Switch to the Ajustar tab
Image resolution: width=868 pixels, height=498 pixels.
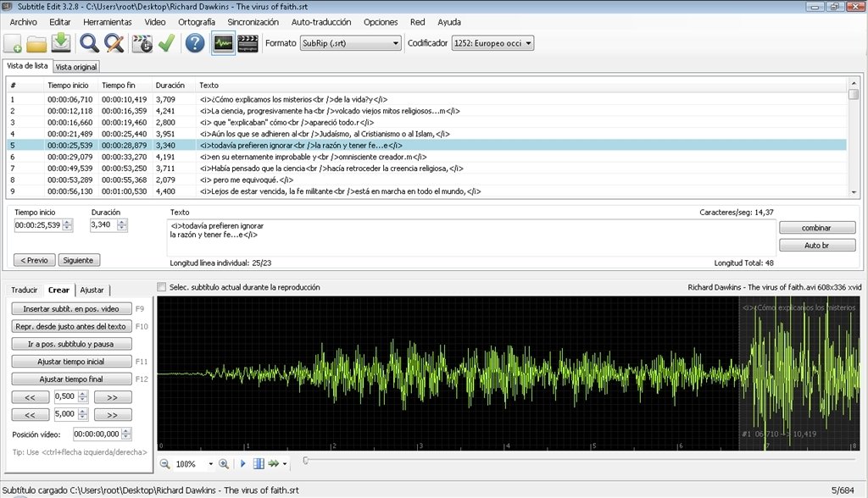click(x=92, y=290)
